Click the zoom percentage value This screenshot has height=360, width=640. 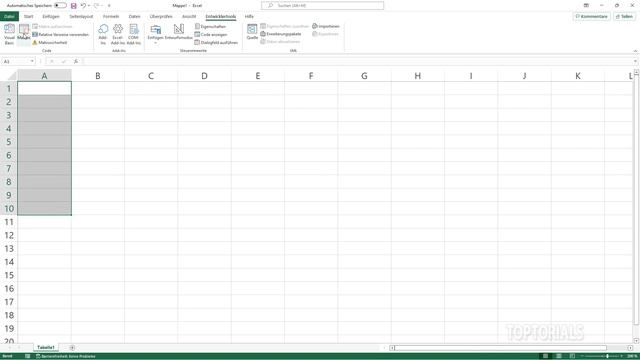pyautogui.click(x=632, y=356)
